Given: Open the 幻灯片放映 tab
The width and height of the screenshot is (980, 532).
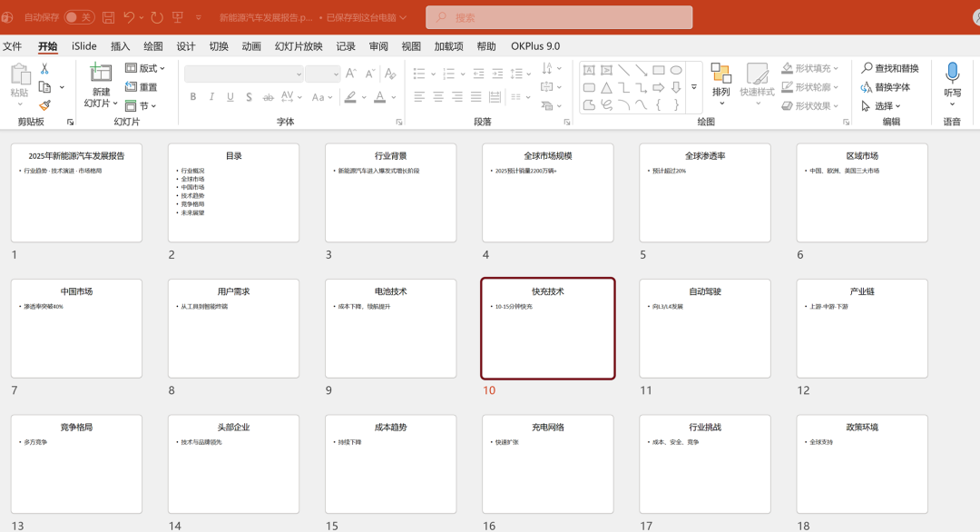Looking at the screenshot, I should pyautogui.click(x=299, y=46).
